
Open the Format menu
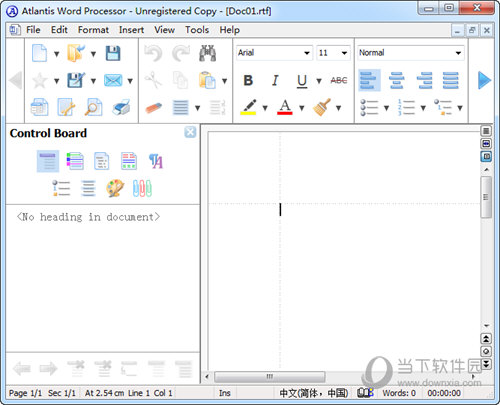click(93, 30)
